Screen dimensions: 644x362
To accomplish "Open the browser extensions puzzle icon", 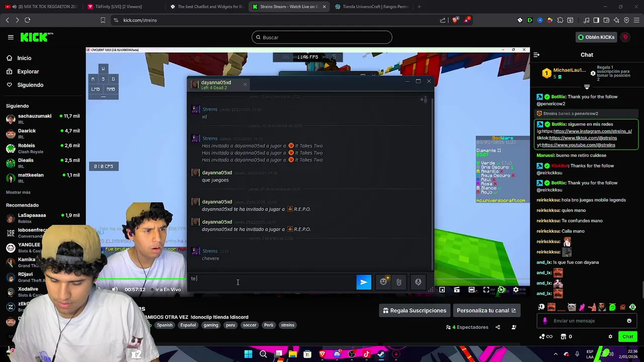I will pyautogui.click(x=559, y=20).
